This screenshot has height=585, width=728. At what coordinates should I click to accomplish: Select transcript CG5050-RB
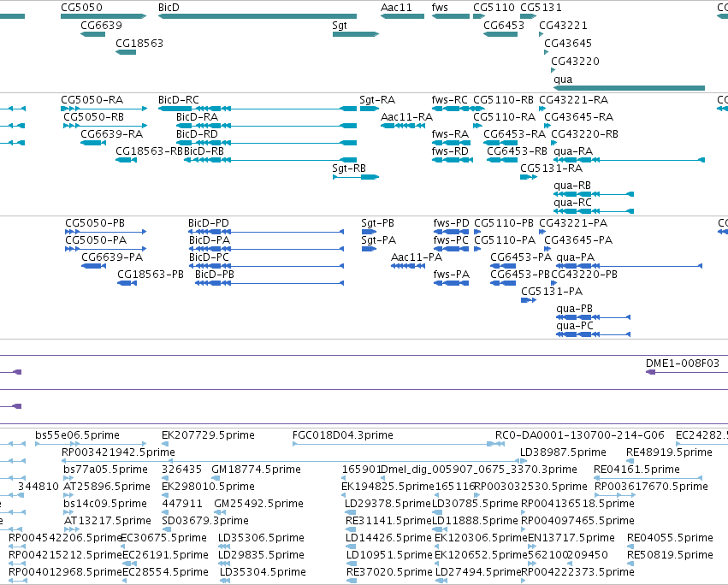pos(105,126)
